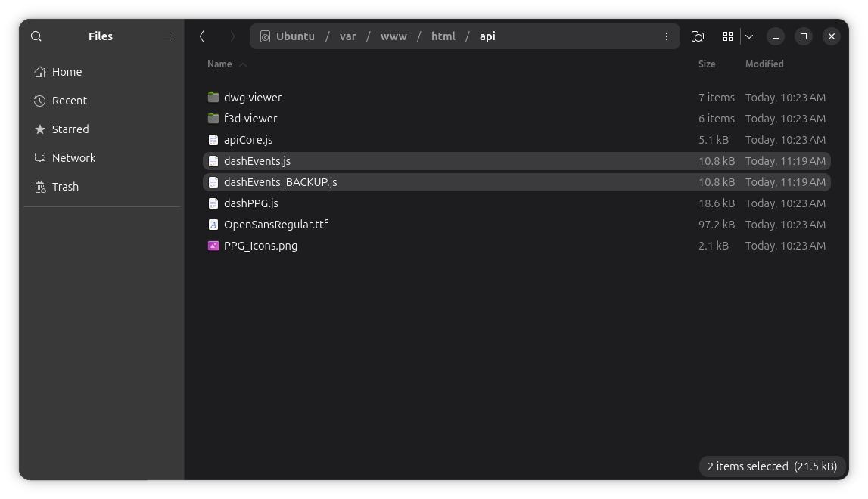
Task: Toggle grid view layout
Action: click(x=728, y=36)
